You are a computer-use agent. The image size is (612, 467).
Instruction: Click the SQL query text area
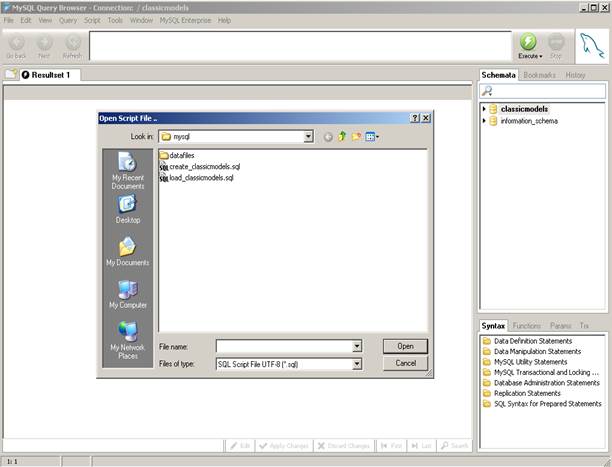[x=300, y=46]
